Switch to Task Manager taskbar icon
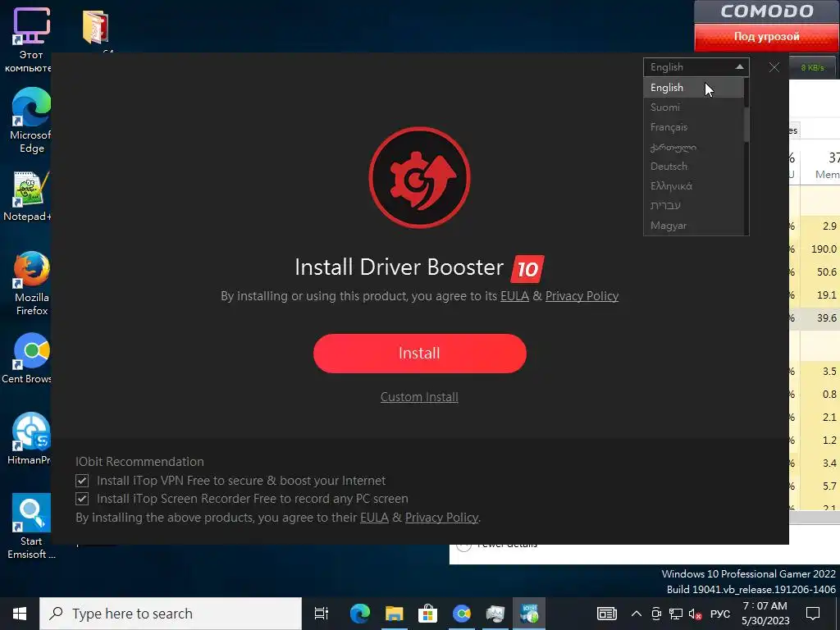The height and width of the screenshot is (630, 840). click(x=495, y=614)
